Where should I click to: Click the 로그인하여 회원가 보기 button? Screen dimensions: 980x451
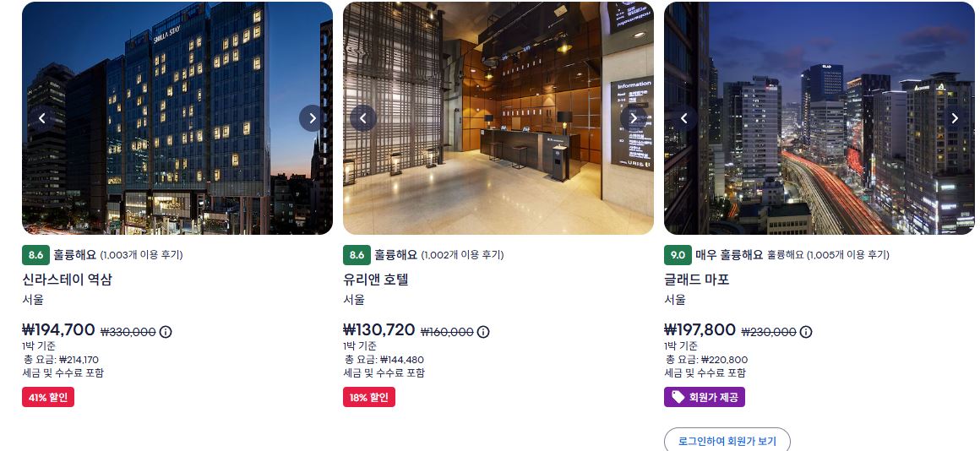pyautogui.click(x=727, y=440)
